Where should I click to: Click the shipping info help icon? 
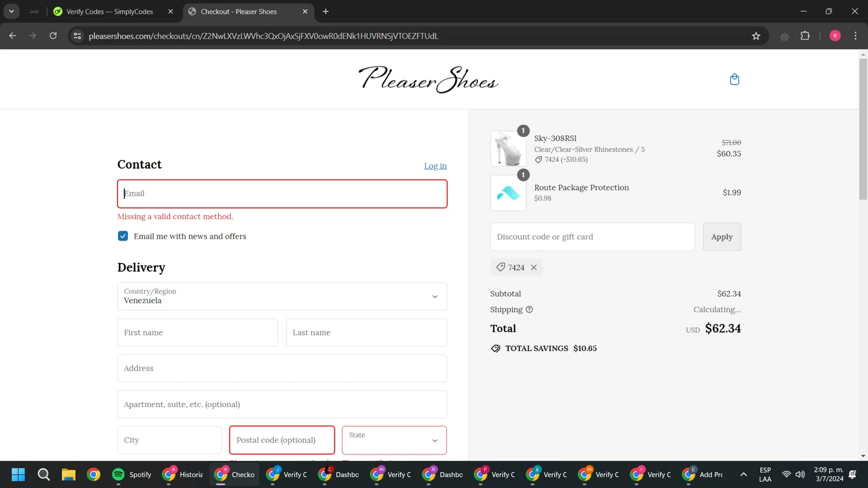click(529, 309)
